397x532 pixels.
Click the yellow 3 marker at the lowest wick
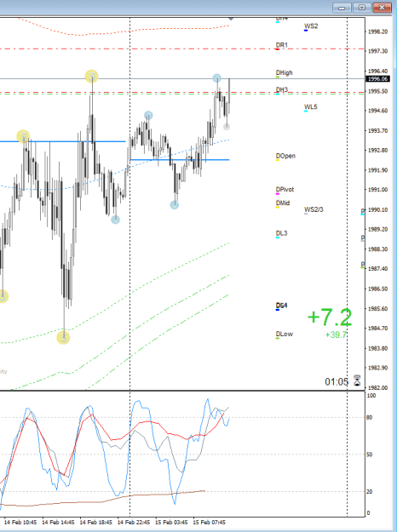point(63,338)
